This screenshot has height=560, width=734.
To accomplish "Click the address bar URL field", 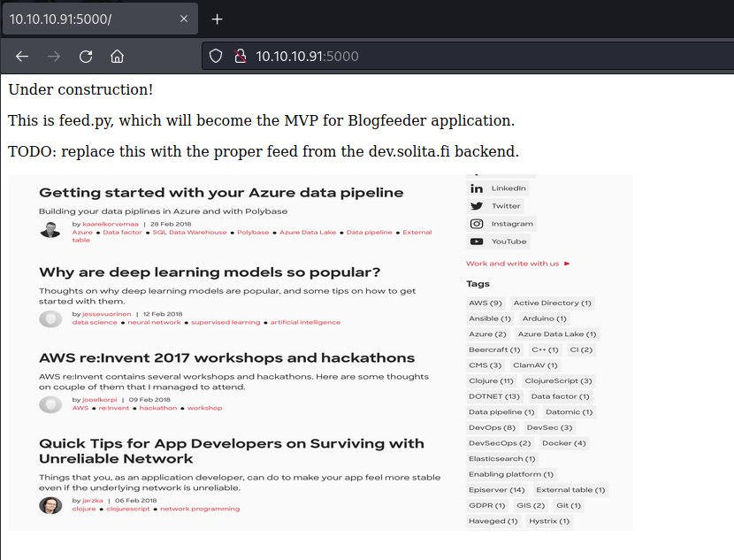I will coord(442,57).
